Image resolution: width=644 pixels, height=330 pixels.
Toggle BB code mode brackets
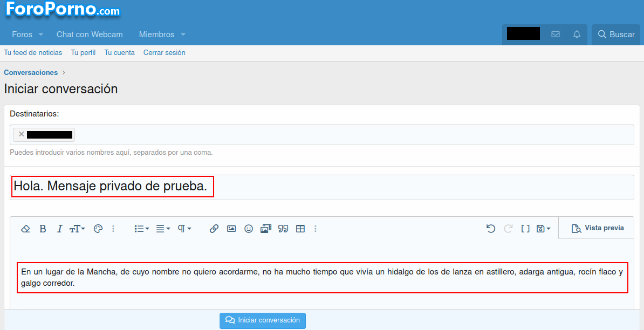click(x=525, y=229)
